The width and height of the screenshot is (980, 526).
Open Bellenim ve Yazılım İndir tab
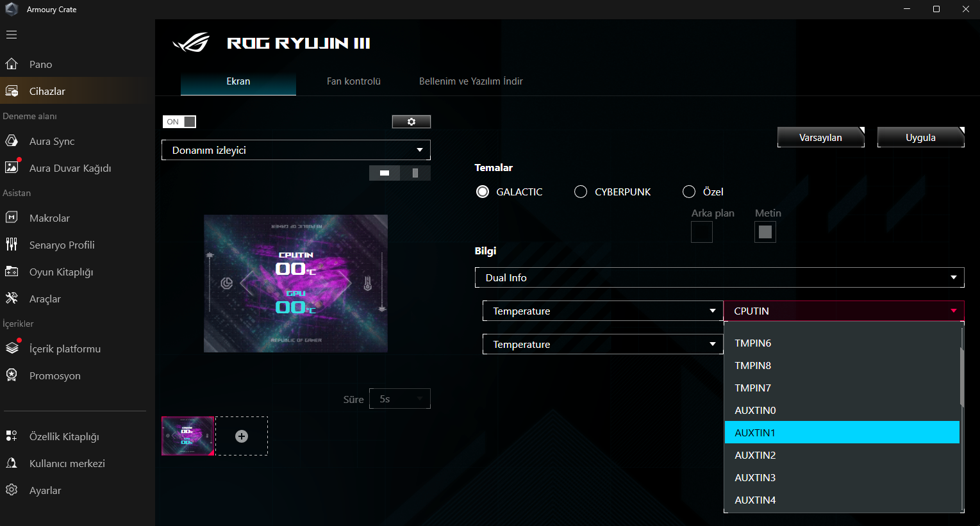coord(471,81)
